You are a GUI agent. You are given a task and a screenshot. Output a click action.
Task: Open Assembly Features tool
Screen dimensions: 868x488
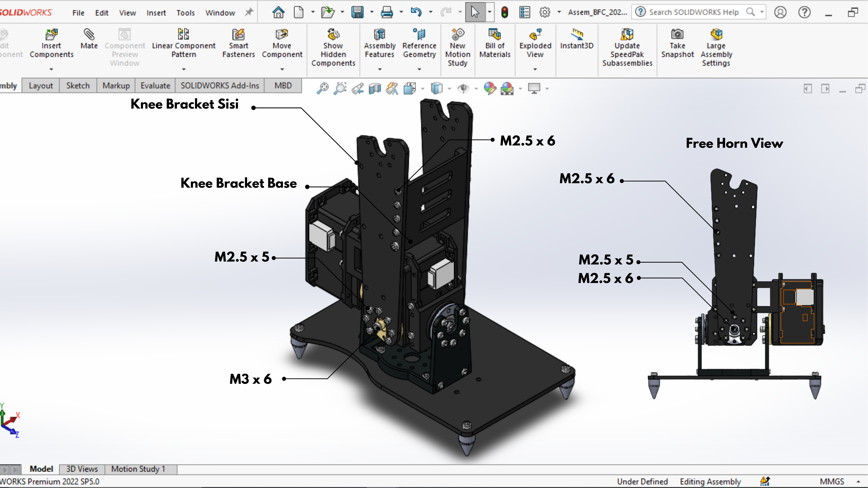click(x=380, y=43)
